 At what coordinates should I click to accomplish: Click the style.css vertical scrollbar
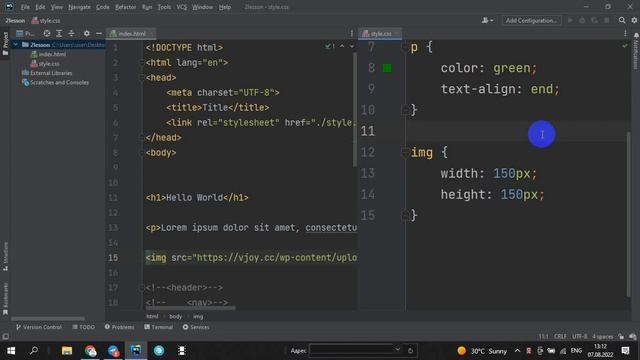(629, 214)
